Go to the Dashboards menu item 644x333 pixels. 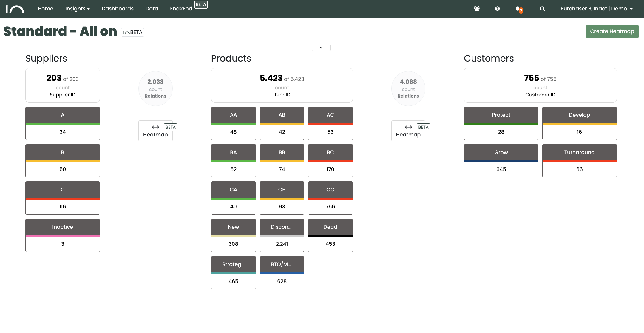coord(118,9)
